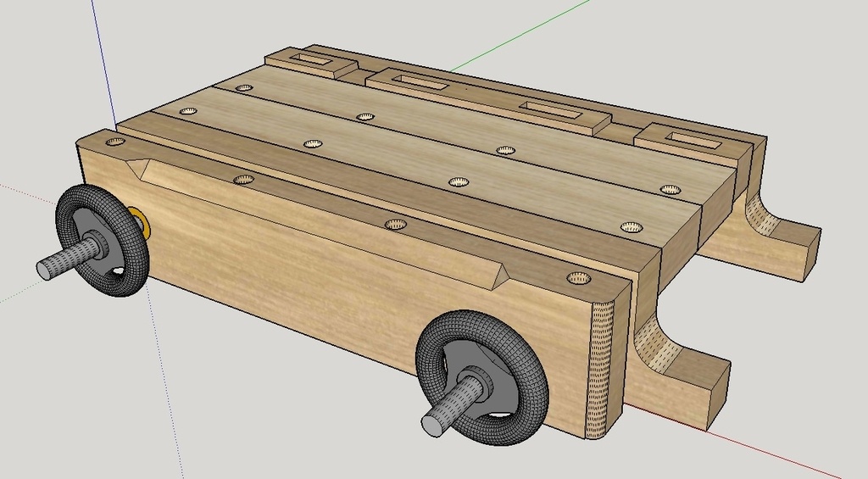Click the third mortise slot from left
868x479 pixels.
coord(551,109)
